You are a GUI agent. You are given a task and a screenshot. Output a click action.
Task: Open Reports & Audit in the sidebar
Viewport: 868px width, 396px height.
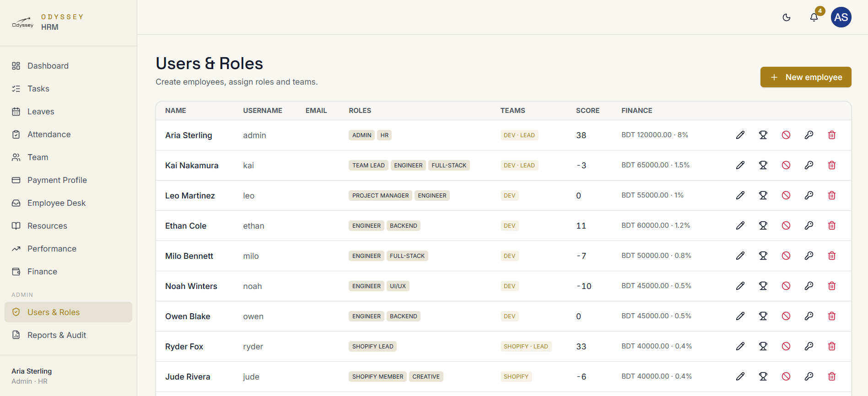tap(68, 335)
